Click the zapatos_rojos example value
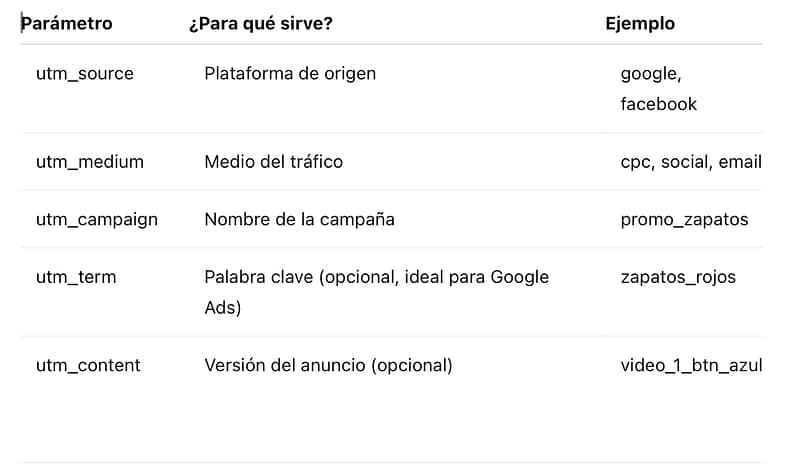This screenshot has height=466, width=800. [x=677, y=277]
